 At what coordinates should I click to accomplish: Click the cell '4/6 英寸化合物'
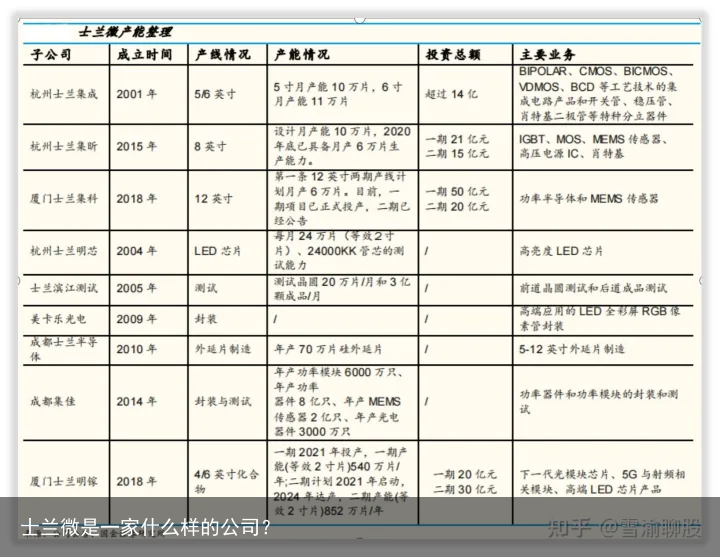226,481
